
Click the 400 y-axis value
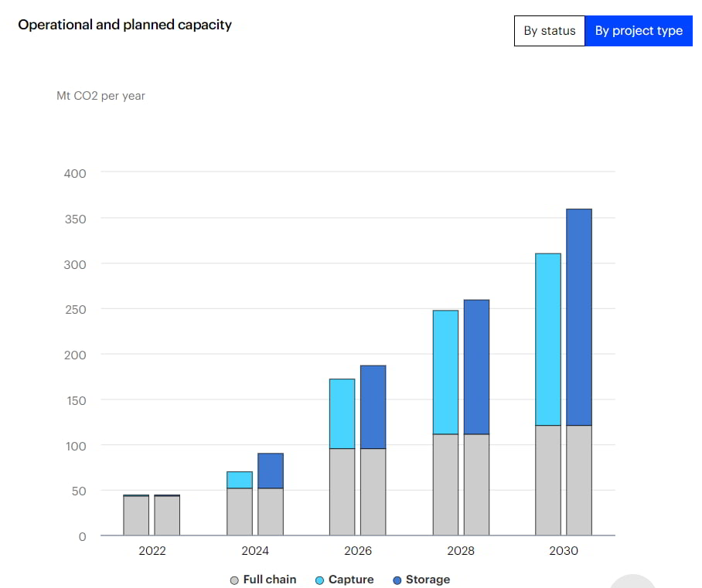pyautogui.click(x=75, y=174)
